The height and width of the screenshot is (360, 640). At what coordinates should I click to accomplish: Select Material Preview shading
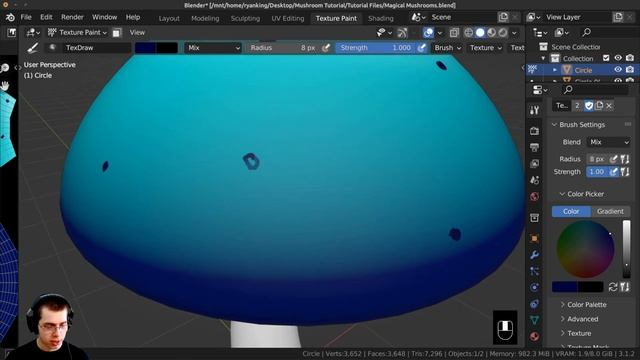[x=491, y=33]
